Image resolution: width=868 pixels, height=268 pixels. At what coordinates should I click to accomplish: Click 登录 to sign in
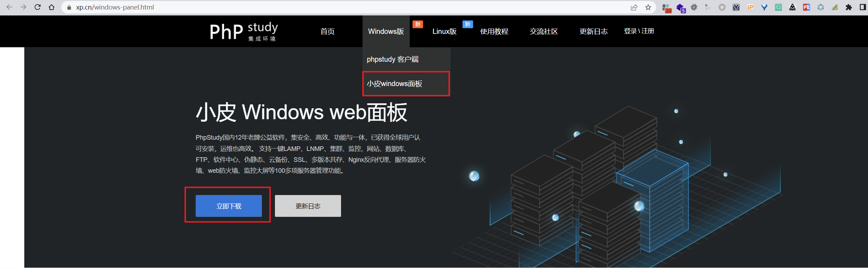pos(630,31)
